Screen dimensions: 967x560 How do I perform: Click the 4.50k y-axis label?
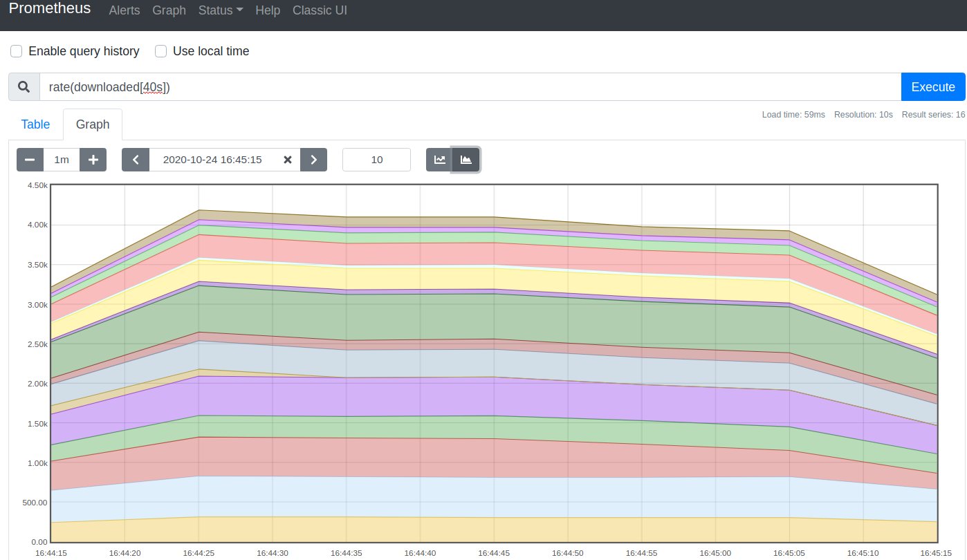click(x=37, y=185)
